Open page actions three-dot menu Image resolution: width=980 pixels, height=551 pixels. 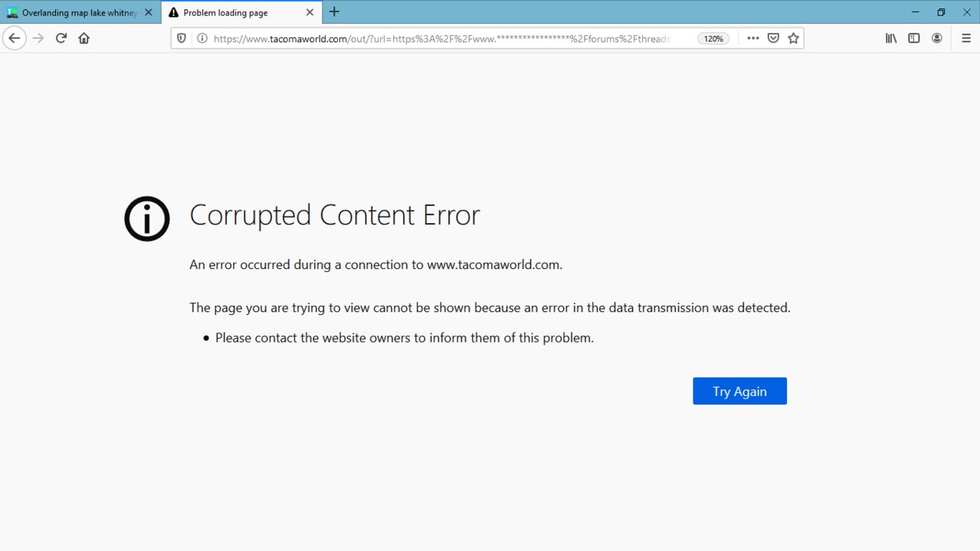753,38
